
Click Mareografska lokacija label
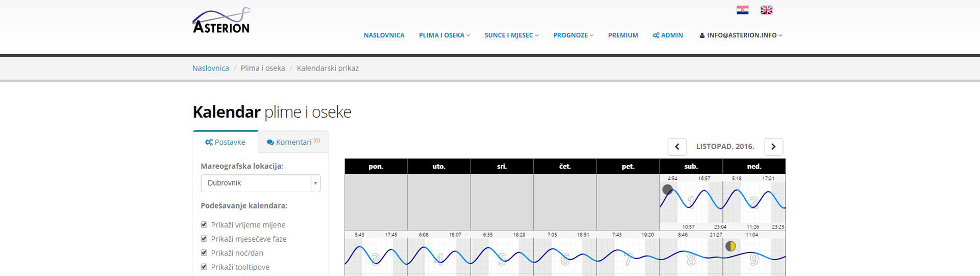(x=242, y=166)
